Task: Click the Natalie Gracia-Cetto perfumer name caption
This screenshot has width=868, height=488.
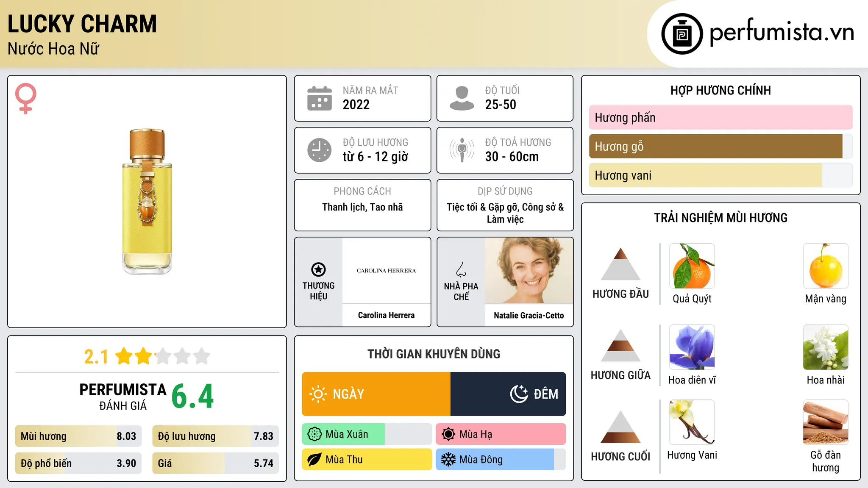Action: coord(529,315)
